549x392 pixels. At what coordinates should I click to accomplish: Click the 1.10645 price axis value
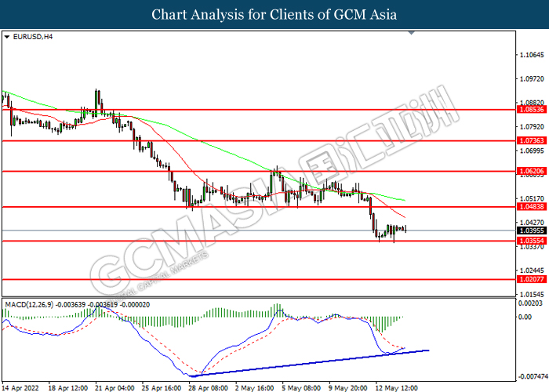point(532,55)
